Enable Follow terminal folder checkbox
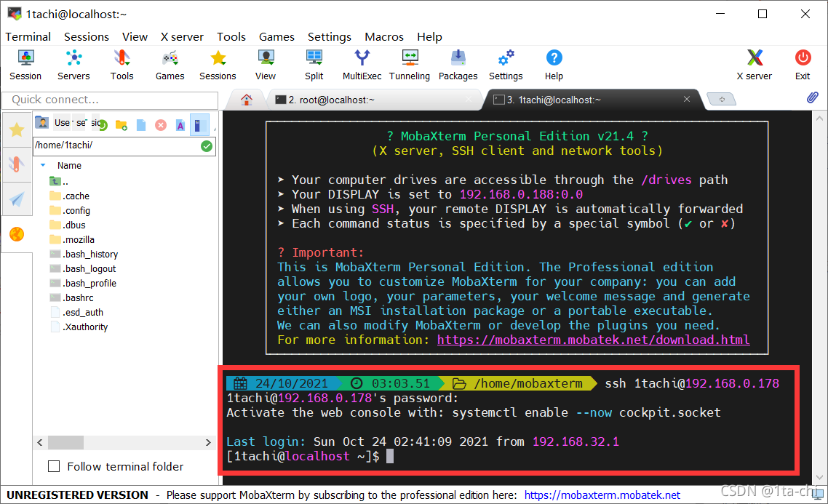This screenshot has width=828, height=504. (54, 466)
